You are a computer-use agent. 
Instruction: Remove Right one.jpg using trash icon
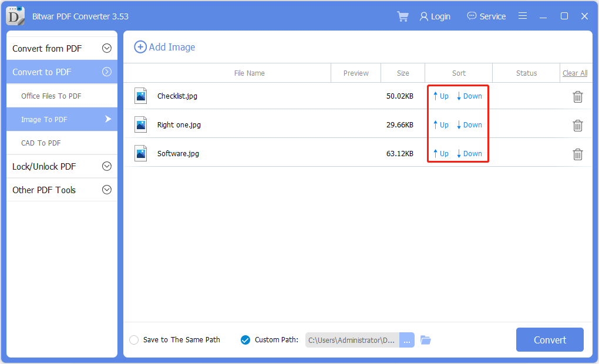(578, 126)
